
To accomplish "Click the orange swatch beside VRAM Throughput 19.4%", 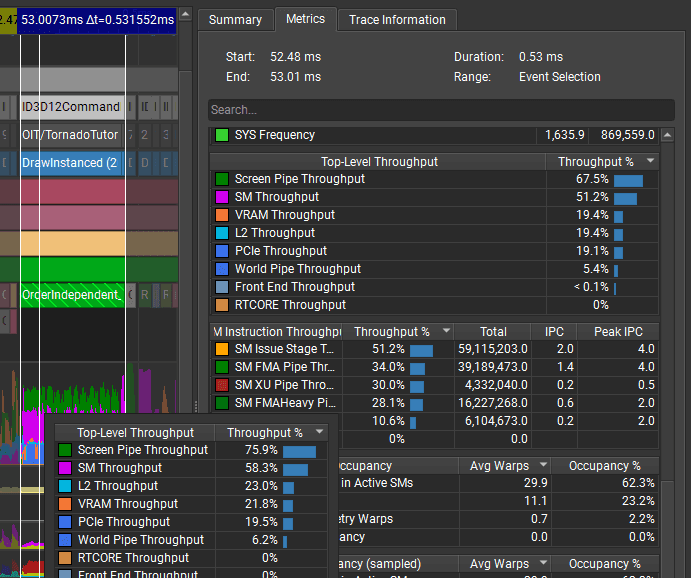I will [221, 215].
